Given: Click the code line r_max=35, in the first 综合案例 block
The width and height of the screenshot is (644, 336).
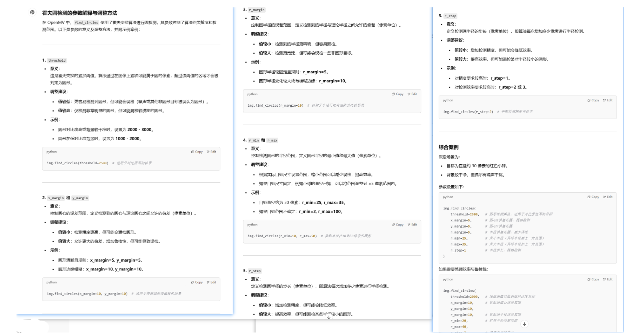Looking at the screenshot, I should (x=459, y=244).
